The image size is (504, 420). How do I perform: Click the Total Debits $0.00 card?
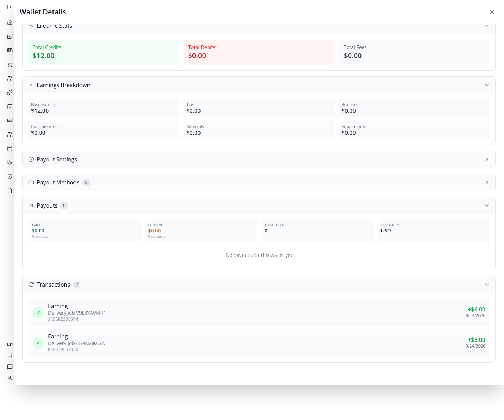pos(259,52)
